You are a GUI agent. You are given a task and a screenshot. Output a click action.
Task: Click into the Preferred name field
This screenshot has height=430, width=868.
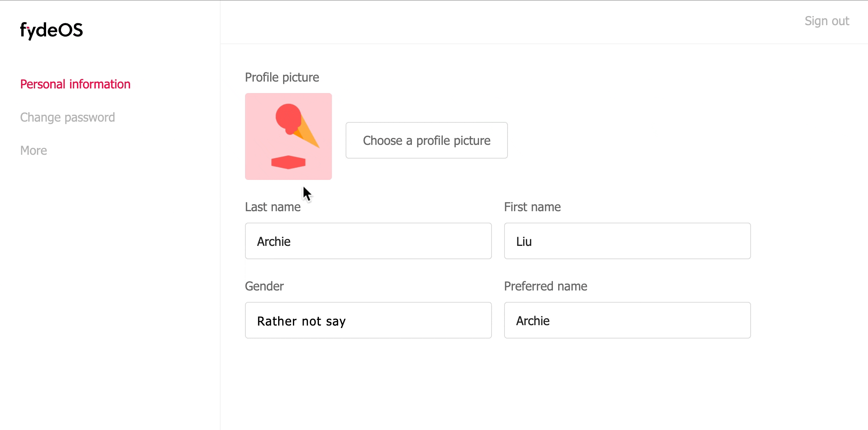pos(628,320)
